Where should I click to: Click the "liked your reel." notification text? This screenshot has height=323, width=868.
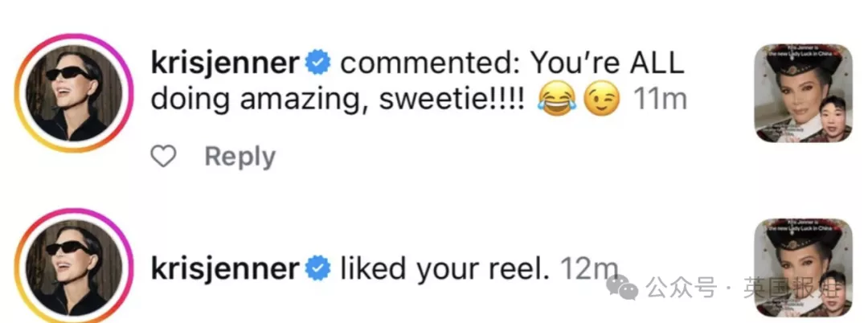[x=444, y=268]
